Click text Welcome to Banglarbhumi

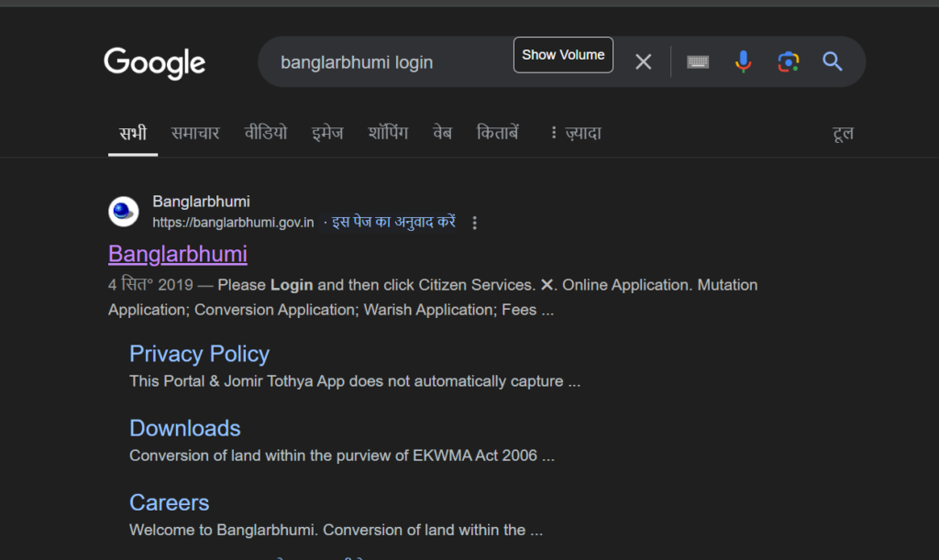(222, 530)
